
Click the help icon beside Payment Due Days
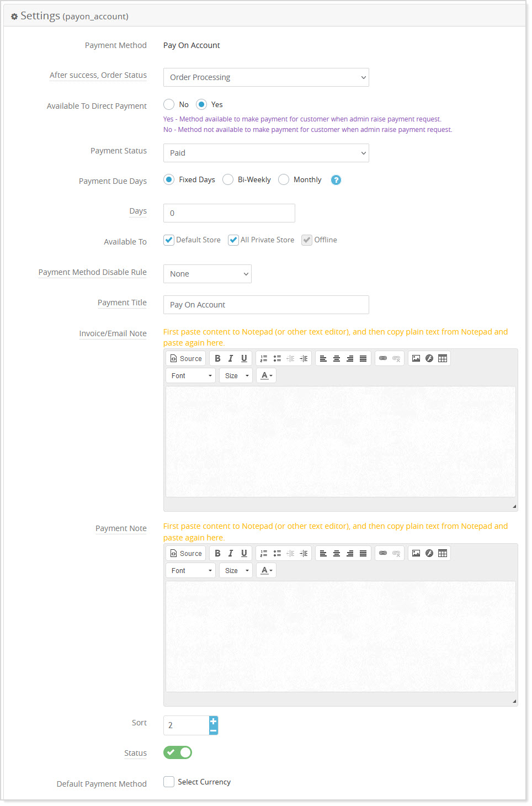[336, 179]
